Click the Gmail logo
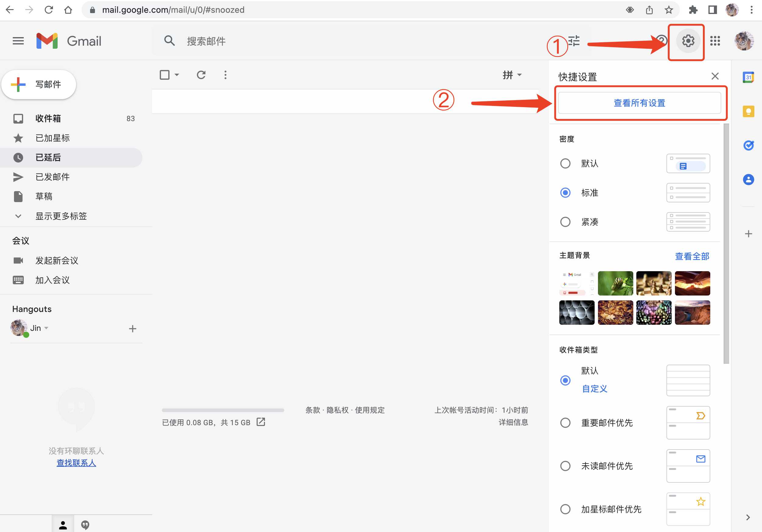This screenshot has width=762, height=532. 69,41
